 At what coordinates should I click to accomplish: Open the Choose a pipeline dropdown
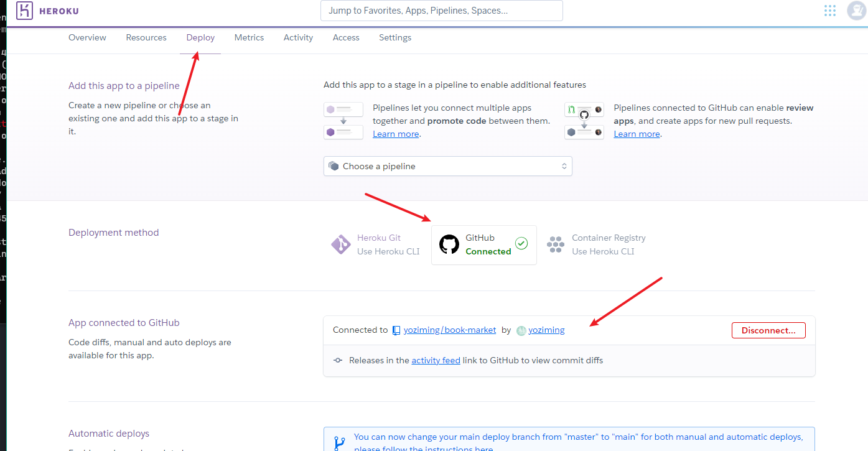pos(448,166)
